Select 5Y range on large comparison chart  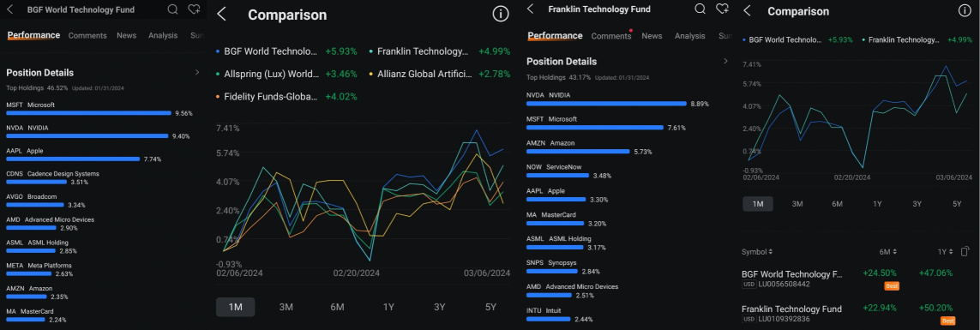click(490, 307)
